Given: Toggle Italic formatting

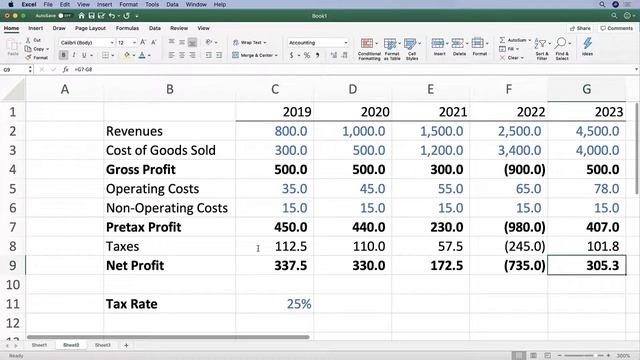Looking at the screenshot, I should click(x=74, y=55).
